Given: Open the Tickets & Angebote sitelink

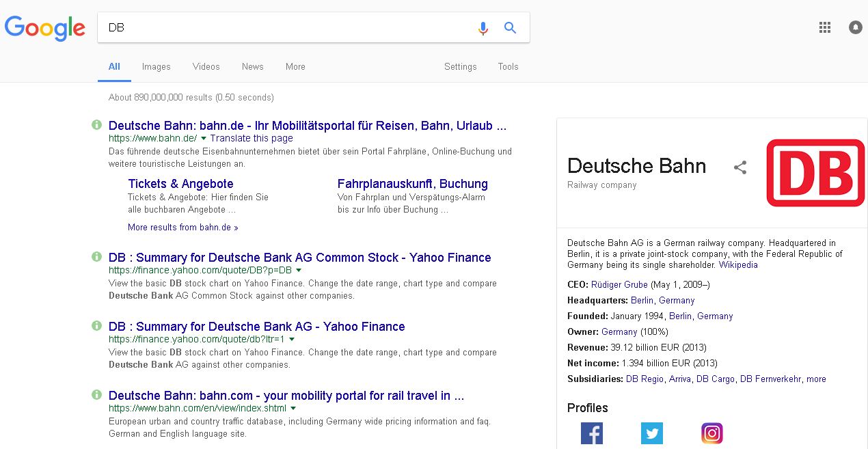Looking at the screenshot, I should pos(180,184).
